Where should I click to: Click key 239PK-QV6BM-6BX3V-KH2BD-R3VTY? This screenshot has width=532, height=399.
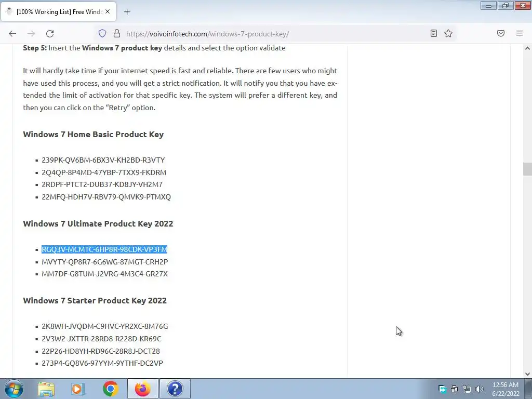pos(103,160)
